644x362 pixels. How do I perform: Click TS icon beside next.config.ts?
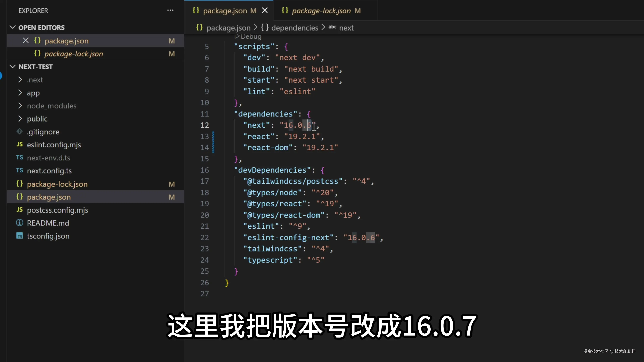point(19,171)
